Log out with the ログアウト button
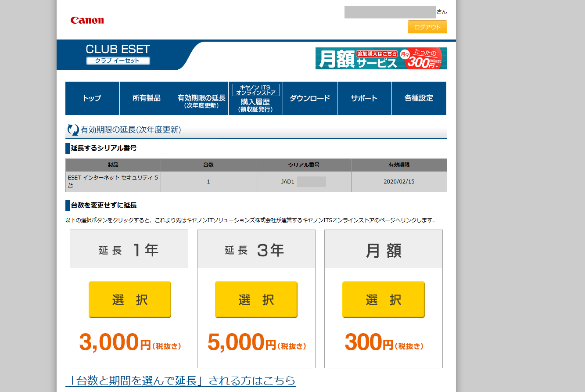Image resolution: width=585 pixels, height=392 pixels. point(427,27)
